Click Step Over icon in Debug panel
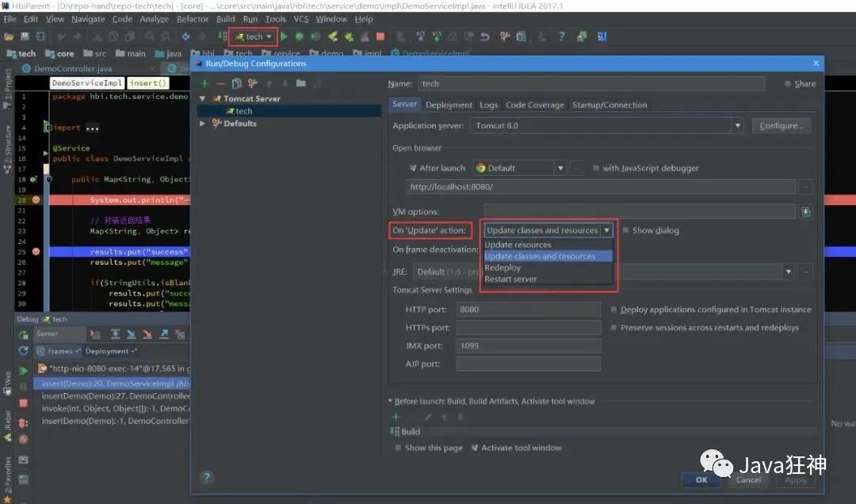Viewport: 856px width, 504px height. [115, 334]
